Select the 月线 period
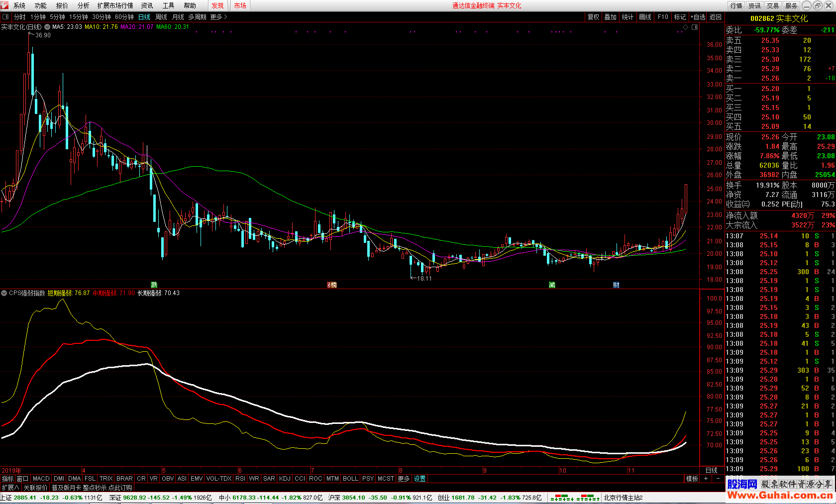Image resolution: width=836 pixels, height=504 pixels. click(178, 17)
